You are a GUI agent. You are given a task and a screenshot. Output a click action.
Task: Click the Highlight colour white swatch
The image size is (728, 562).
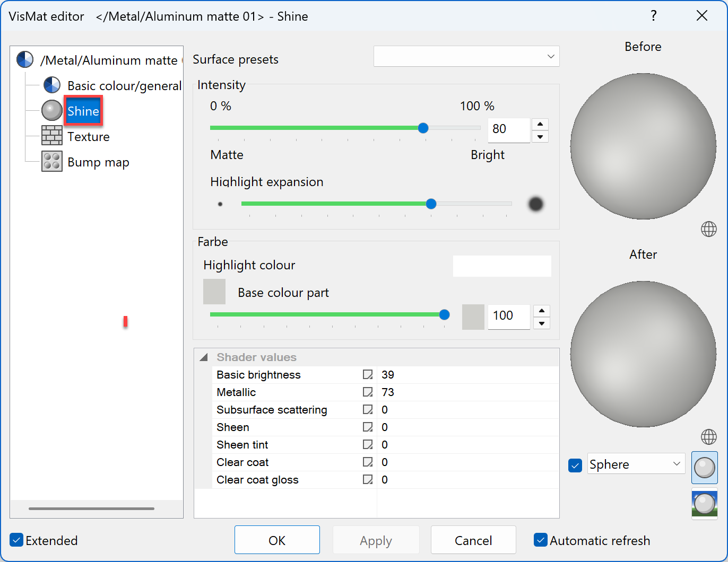pos(501,266)
